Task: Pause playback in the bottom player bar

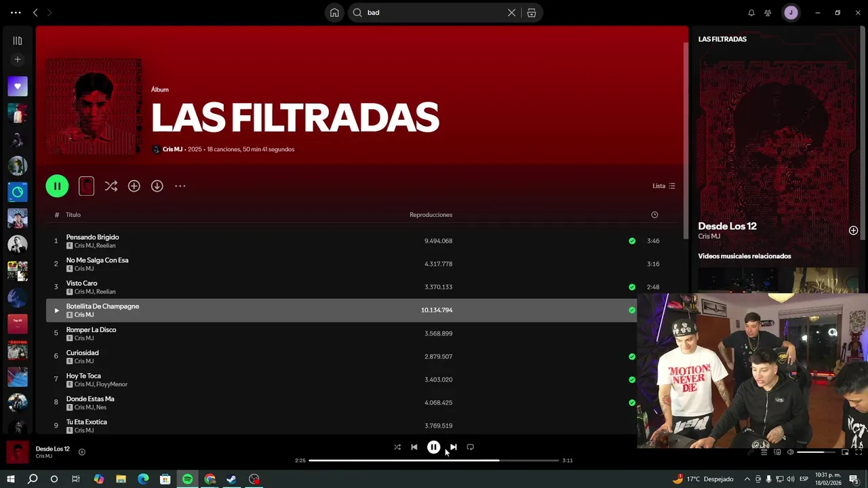Action: [434, 447]
